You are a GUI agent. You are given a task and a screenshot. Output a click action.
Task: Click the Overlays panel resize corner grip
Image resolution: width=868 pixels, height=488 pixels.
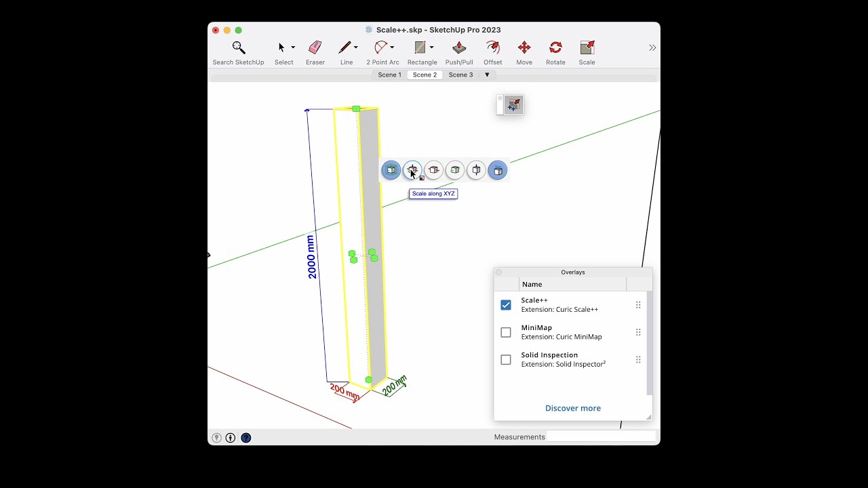pyautogui.click(x=648, y=417)
